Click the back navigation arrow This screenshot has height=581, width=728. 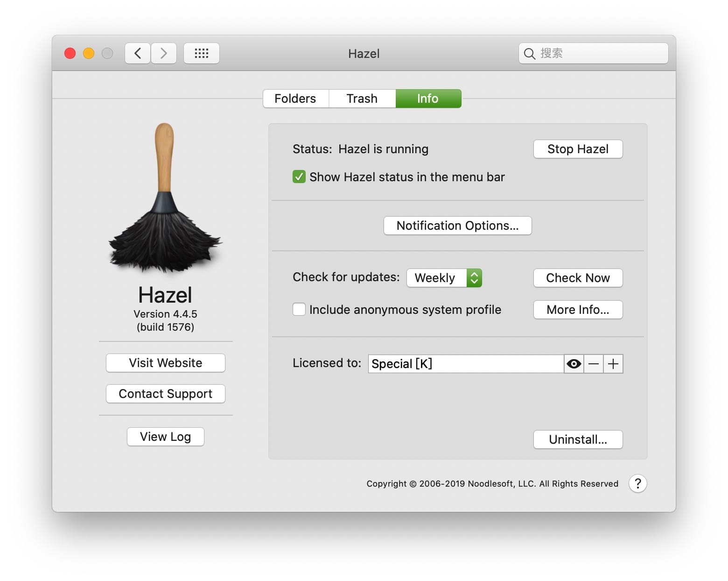coord(138,53)
